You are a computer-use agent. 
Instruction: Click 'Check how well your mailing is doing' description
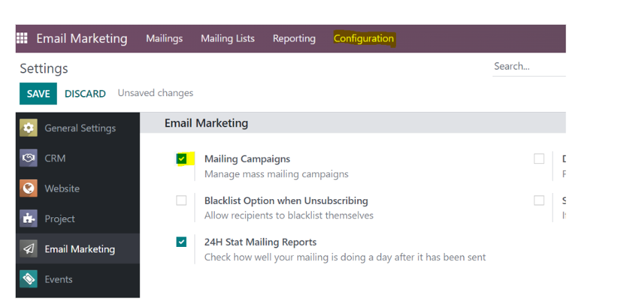click(x=345, y=257)
